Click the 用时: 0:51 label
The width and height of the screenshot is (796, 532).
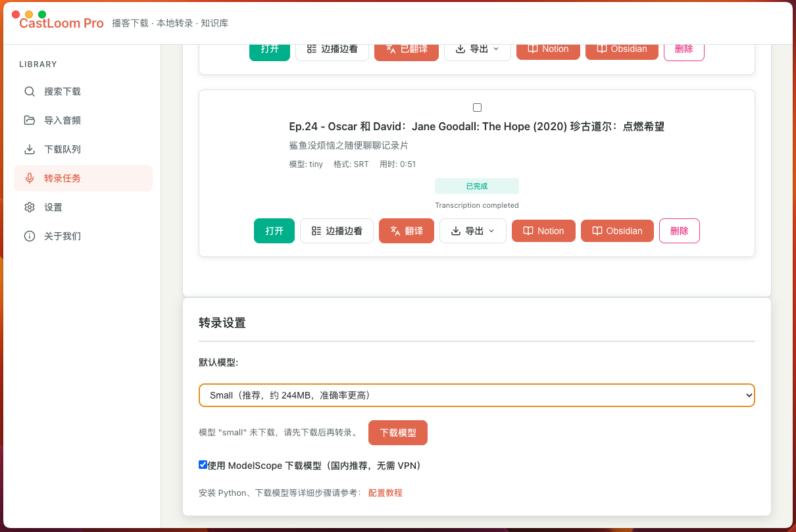(x=398, y=164)
